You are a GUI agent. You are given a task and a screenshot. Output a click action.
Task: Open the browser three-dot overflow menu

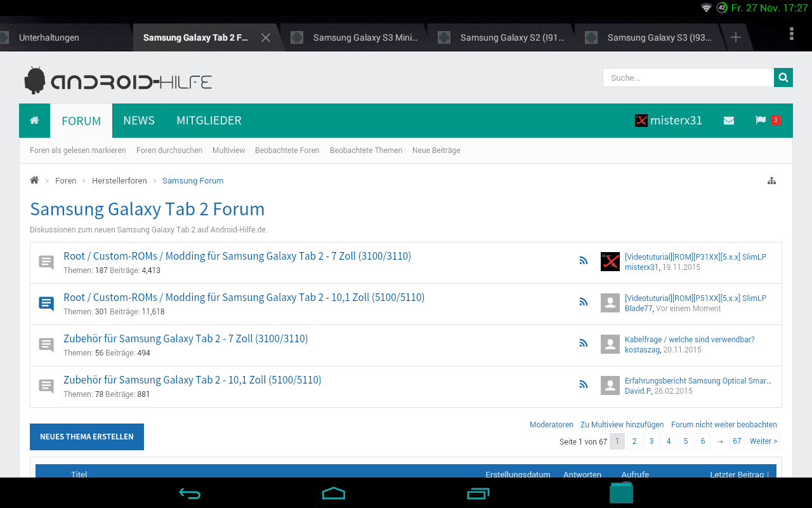791,34
